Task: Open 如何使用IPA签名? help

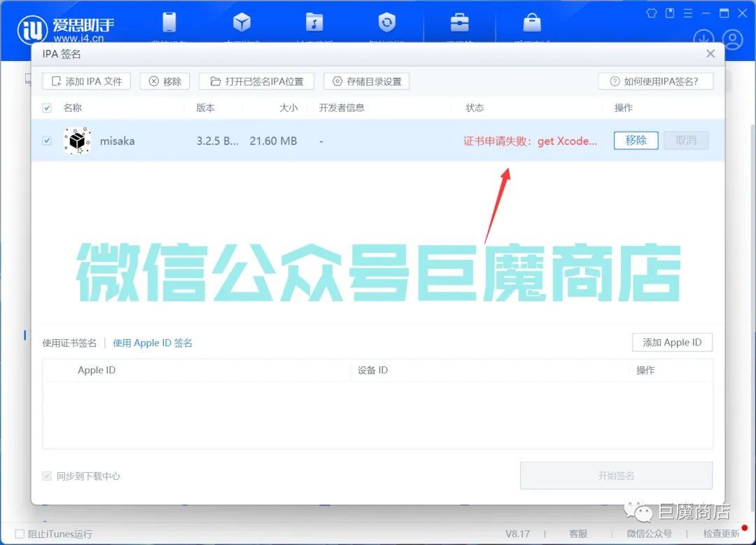Action: (656, 81)
